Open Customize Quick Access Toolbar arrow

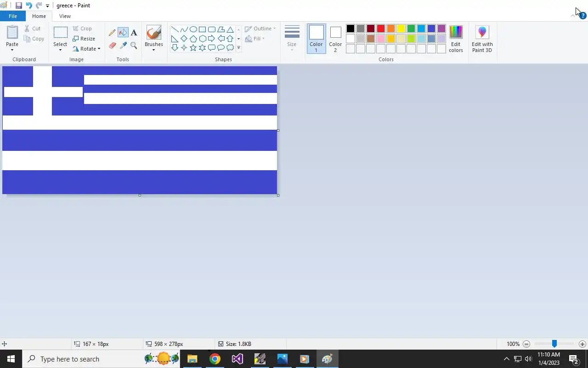coord(47,6)
